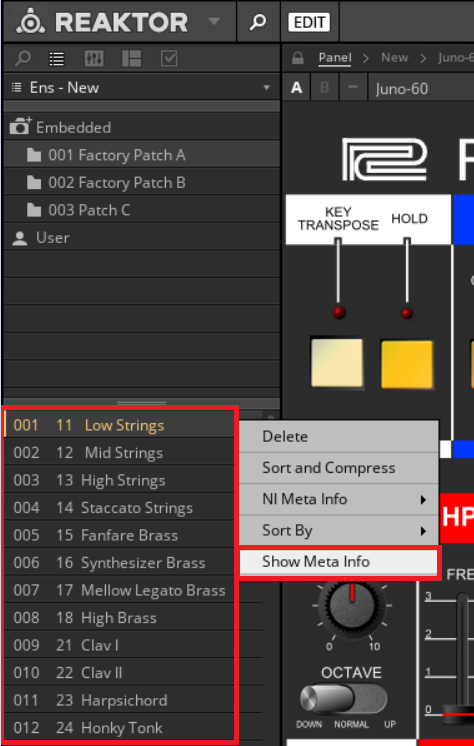Select snapshot 009 21 Clav I
The image size is (474, 746).
[119, 646]
